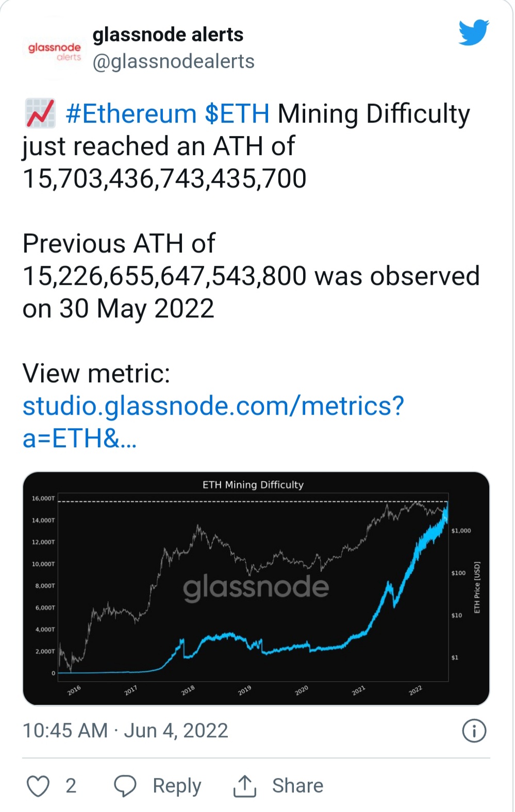Click the 10:45 AM Jun 4, 2022 timestamp

(125, 731)
